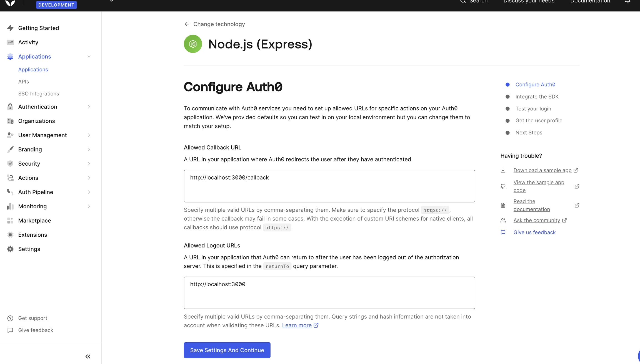Expand the Authentication sidebar section

tap(89, 107)
